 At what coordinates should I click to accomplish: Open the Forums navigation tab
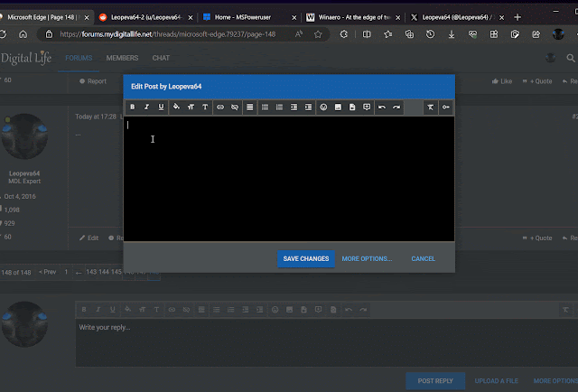pyautogui.click(x=79, y=58)
